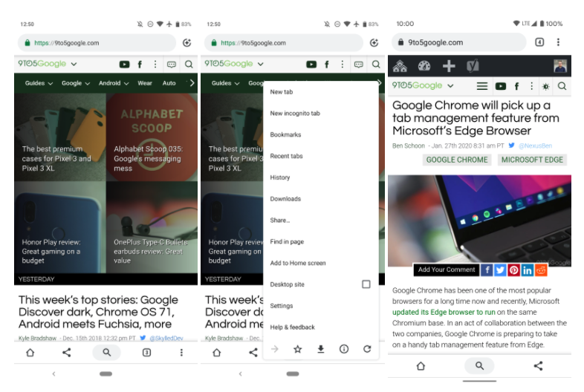Tap the forward arrow in Chrome menu

coord(274,349)
